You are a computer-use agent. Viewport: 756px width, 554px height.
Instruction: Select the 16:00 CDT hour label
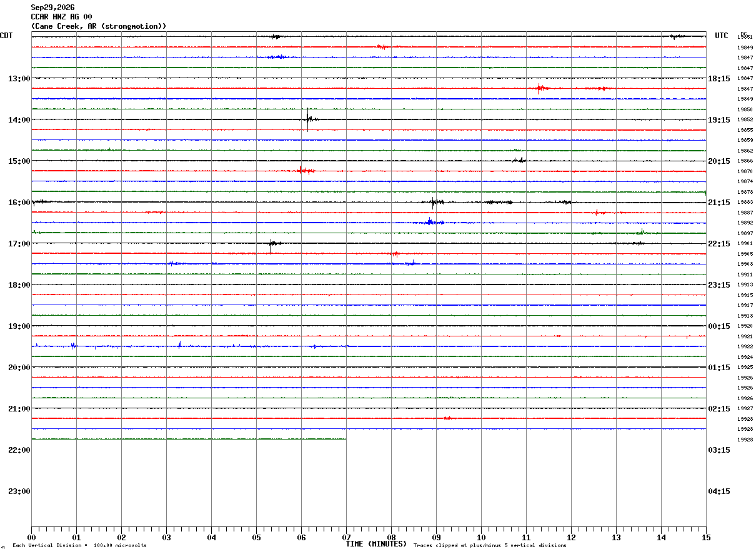pyautogui.click(x=19, y=203)
